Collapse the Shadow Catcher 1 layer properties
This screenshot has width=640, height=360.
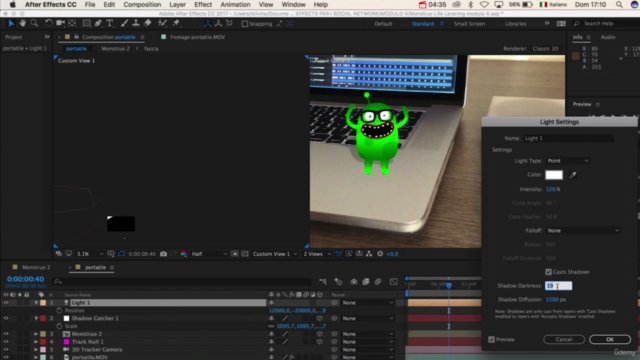36,318
